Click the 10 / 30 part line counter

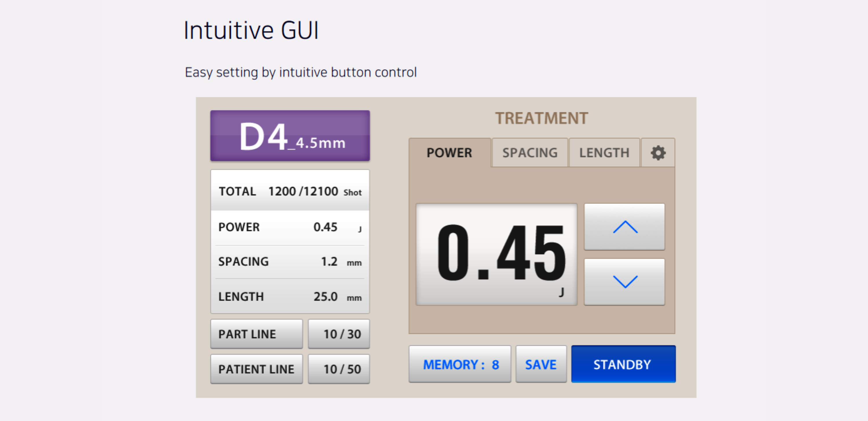339,334
